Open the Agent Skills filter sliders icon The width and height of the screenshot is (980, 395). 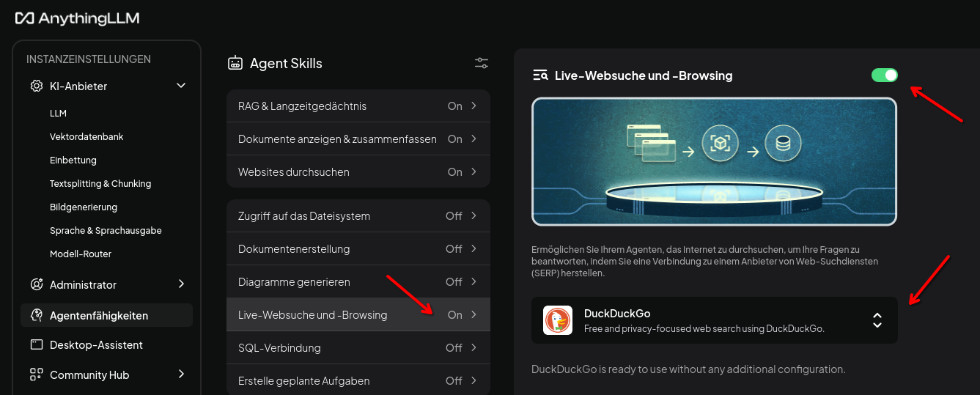(x=482, y=63)
